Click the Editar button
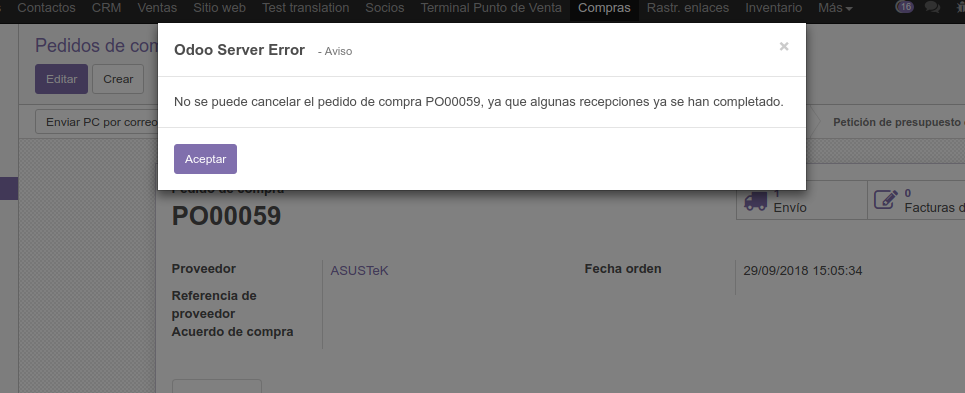965x393 pixels. (62, 79)
